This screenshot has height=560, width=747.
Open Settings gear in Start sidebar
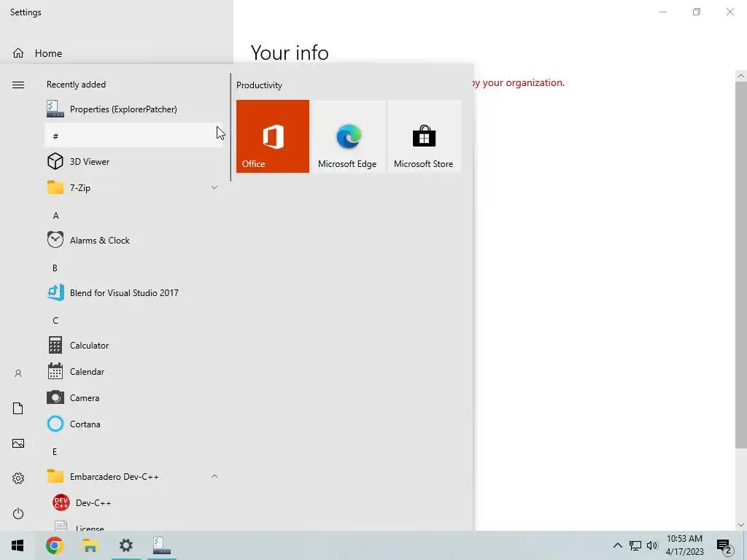coord(18,478)
